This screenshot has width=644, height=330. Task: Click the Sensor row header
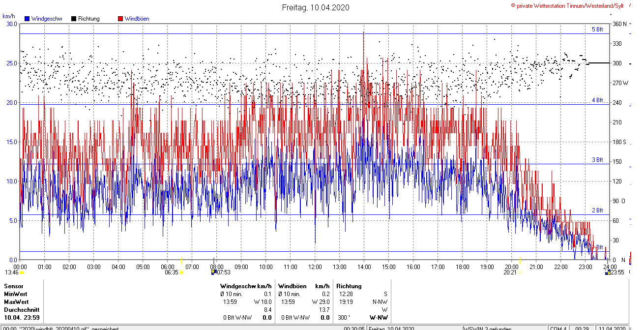14,286
